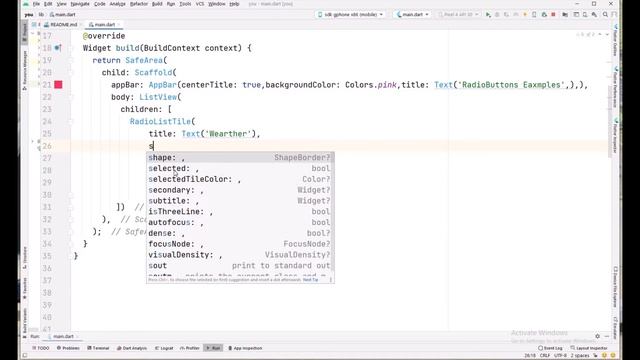Viewport: 640px width, 360px height.
Task: Close the main.dart editor tab
Action: click(119, 25)
